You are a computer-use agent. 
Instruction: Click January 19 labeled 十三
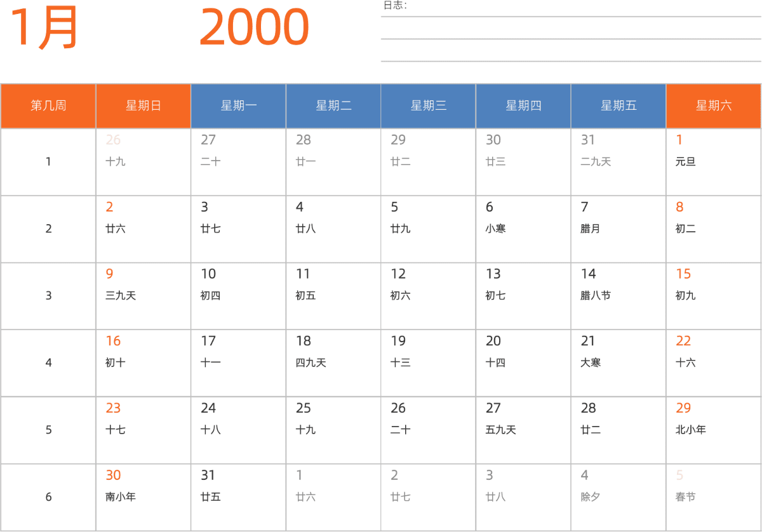click(429, 363)
